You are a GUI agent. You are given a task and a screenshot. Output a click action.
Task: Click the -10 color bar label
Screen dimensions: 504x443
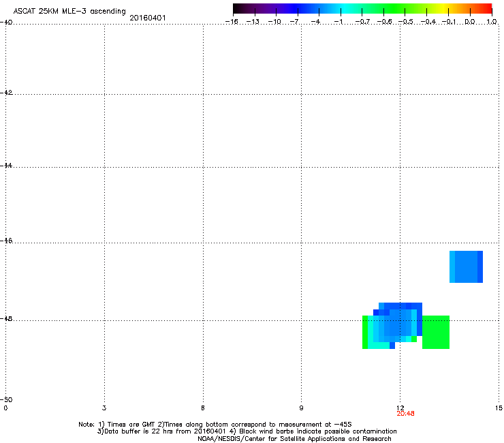tap(274, 22)
